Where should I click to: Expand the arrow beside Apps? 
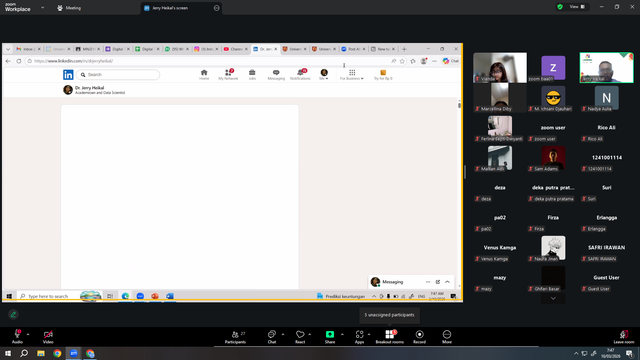pos(369,334)
